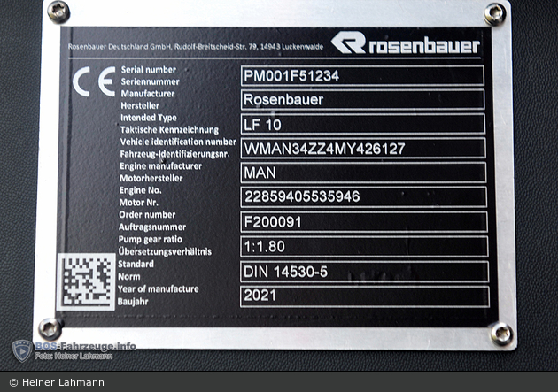Click the 'Intended Type' label

click(149, 118)
